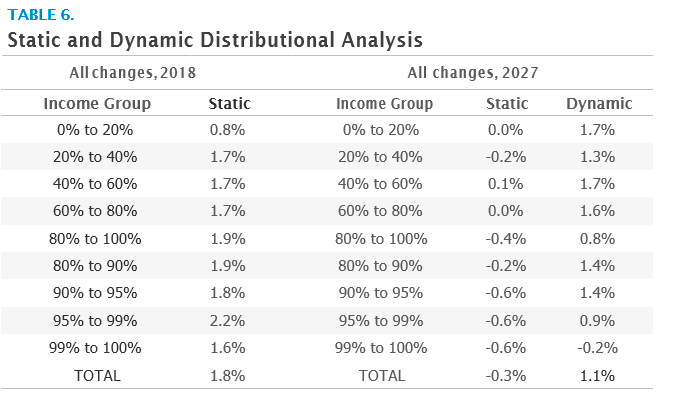Click the "All changes, 2018" heading

point(132,73)
